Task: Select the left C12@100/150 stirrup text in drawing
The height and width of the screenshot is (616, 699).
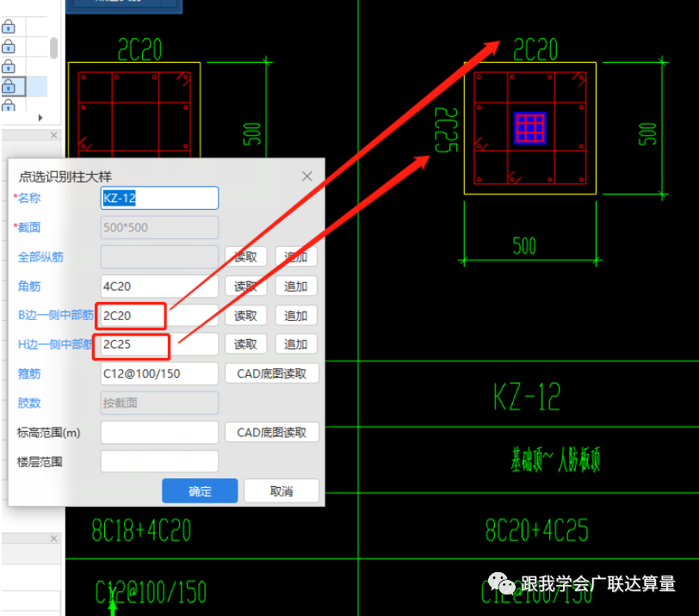Action: [x=151, y=592]
